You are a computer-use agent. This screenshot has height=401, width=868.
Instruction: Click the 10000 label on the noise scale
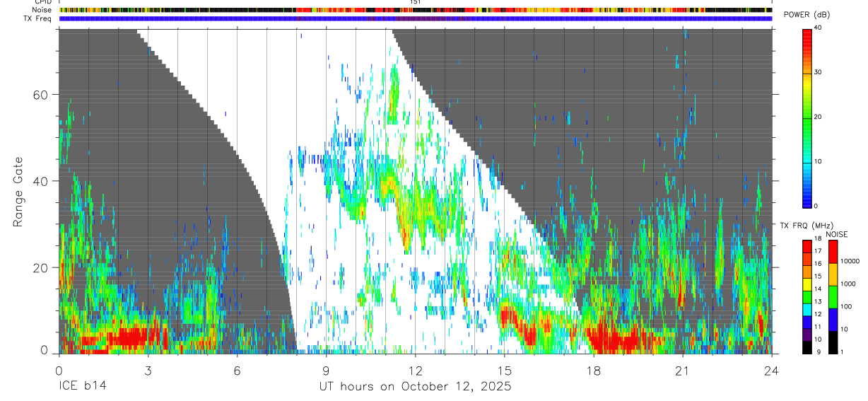coord(850,262)
